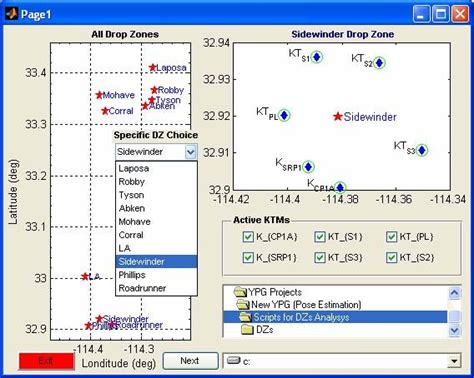
Task: Click the Laposa star on the map
Action: click(x=153, y=68)
